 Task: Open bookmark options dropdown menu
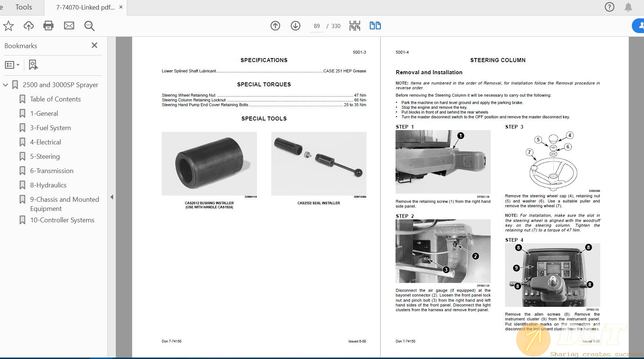[12, 65]
